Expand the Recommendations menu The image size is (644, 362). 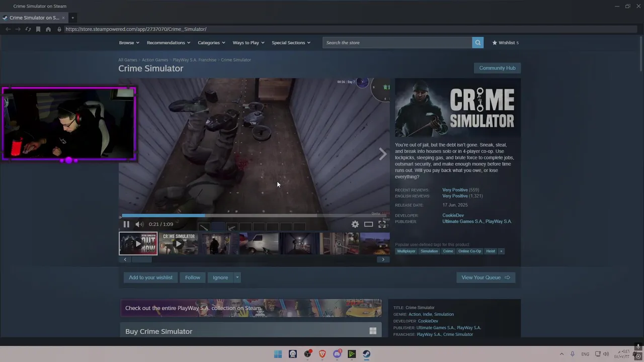pos(169,43)
